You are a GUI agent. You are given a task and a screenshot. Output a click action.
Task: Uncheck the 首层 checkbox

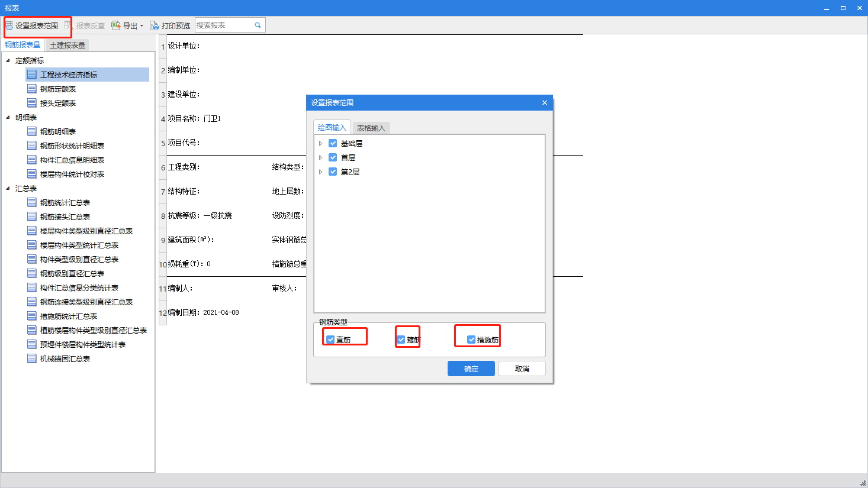click(333, 157)
